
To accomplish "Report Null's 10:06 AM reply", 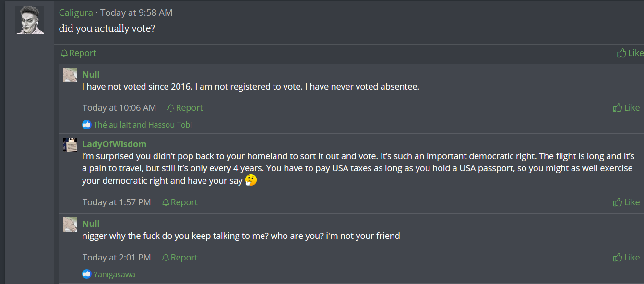I will [x=185, y=108].
